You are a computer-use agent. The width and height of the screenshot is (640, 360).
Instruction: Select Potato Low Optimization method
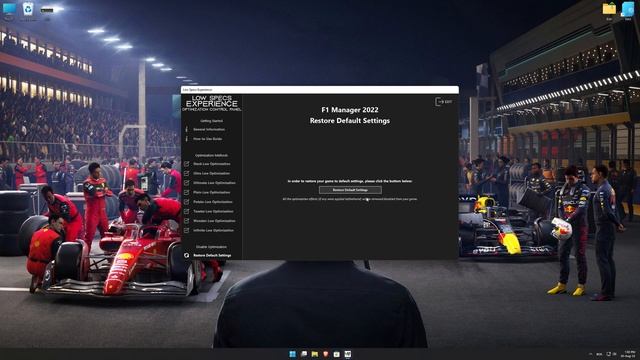coord(213,202)
